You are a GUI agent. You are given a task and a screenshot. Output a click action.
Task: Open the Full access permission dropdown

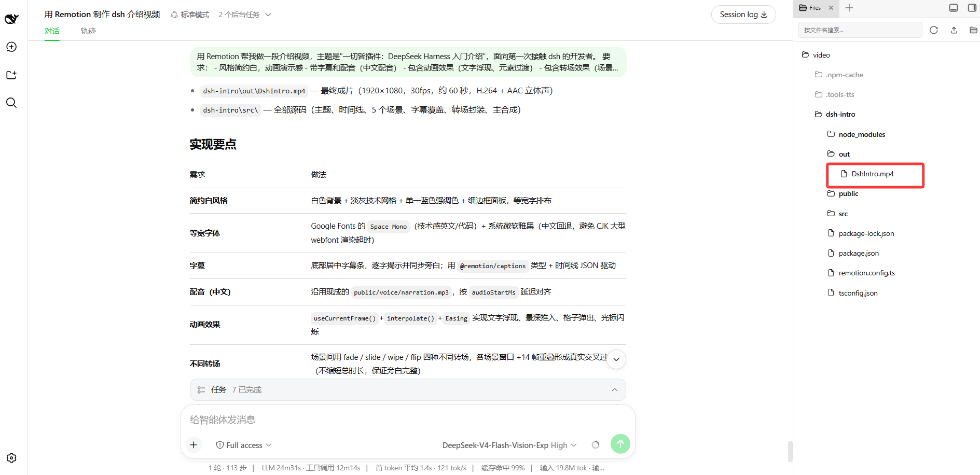coord(244,445)
